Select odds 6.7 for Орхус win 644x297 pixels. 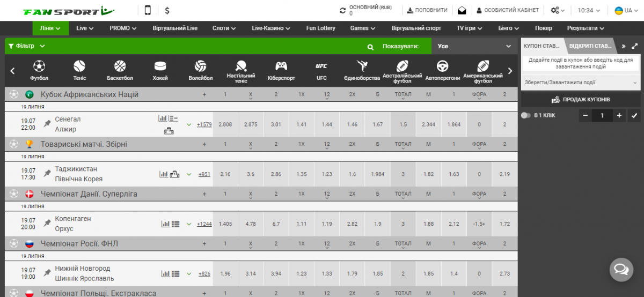click(276, 224)
